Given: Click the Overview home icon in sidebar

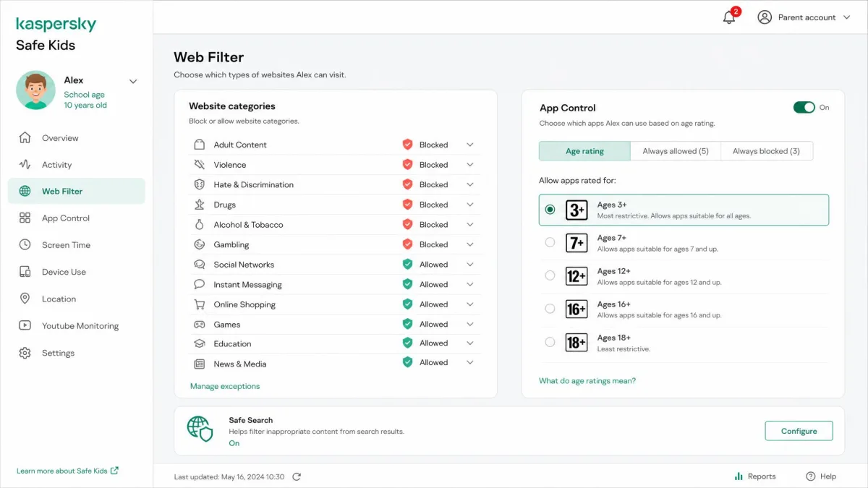Looking at the screenshot, I should pyautogui.click(x=25, y=137).
